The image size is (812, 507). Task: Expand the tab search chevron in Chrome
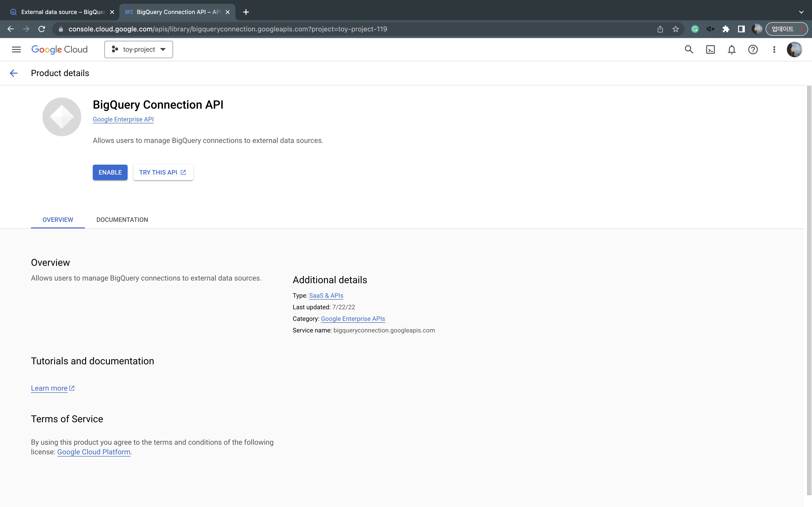click(801, 12)
